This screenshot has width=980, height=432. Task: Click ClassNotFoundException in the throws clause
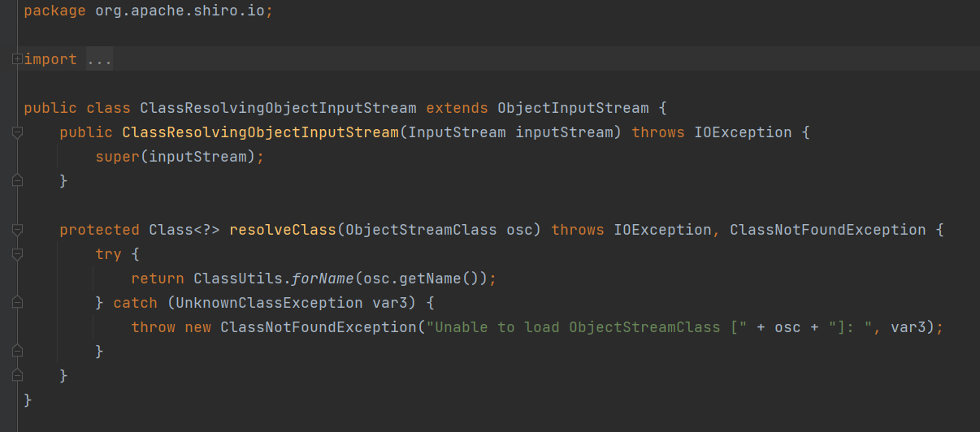pyautogui.click(x=827, y=230)
